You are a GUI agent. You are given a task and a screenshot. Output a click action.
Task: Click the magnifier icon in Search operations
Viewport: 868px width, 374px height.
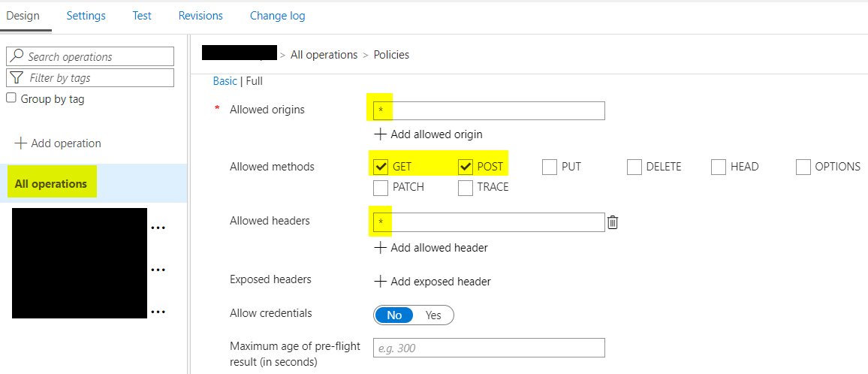pos(17,56)
